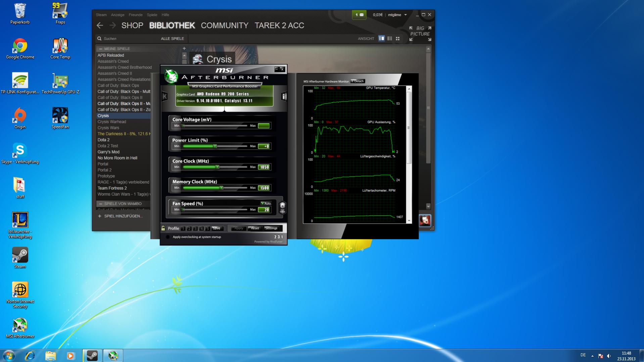
Task: Select Afterburner profile slot 3
Action: point(195,229)
